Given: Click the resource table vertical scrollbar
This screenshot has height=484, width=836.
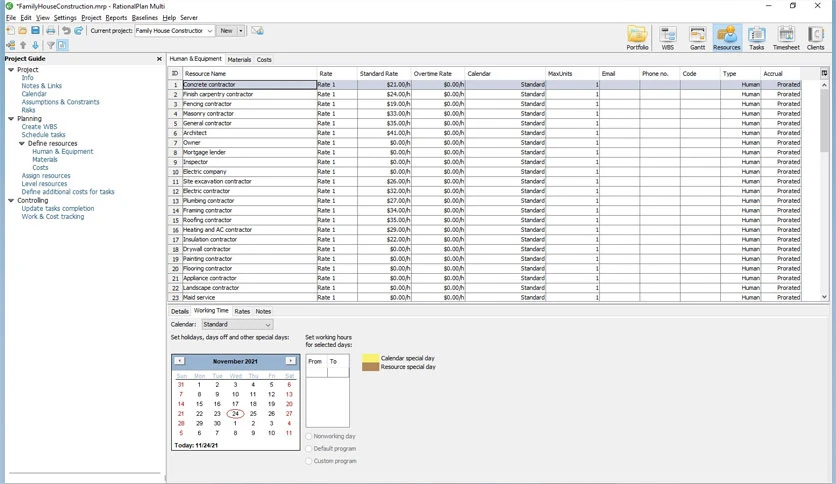Looking at the screenshot, I should [824, 120].
